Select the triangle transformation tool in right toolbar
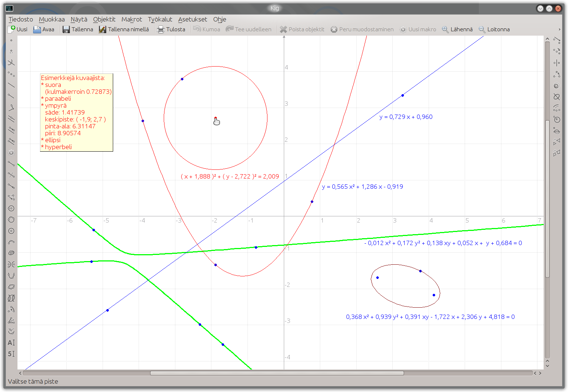The image size is (568, 392). pos(557,141)
